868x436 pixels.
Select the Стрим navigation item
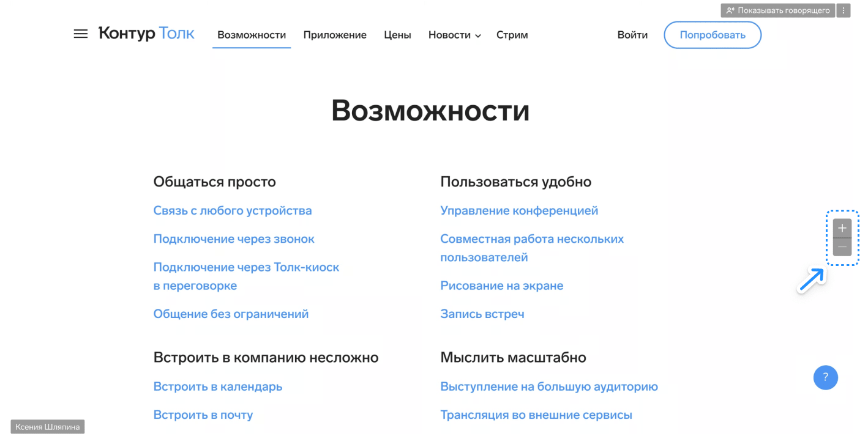512,35
